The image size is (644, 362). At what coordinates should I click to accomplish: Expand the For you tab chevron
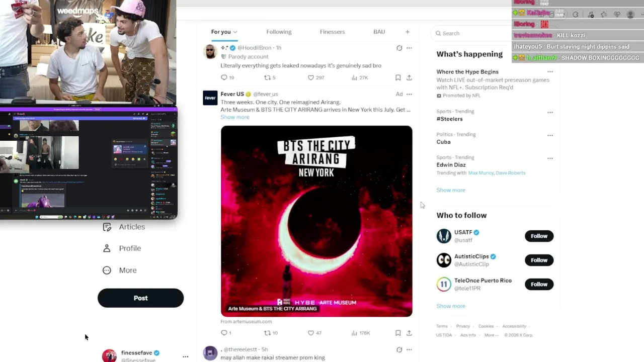(x=235, y=32)
